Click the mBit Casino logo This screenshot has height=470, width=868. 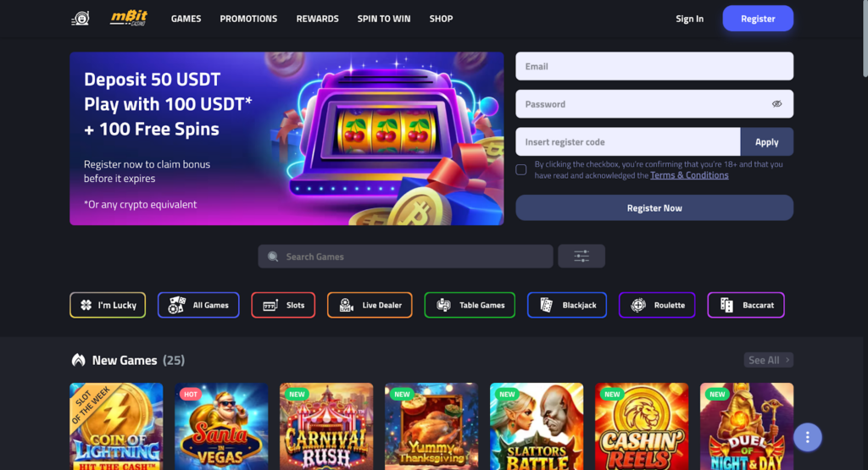pos(128,19)
